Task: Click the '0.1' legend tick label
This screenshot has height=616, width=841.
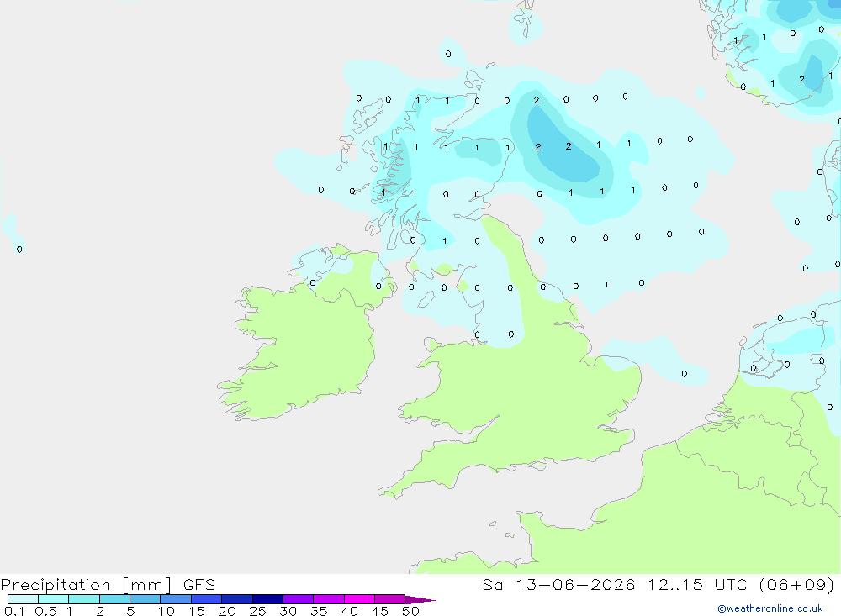Action: [x=14, y=611]
